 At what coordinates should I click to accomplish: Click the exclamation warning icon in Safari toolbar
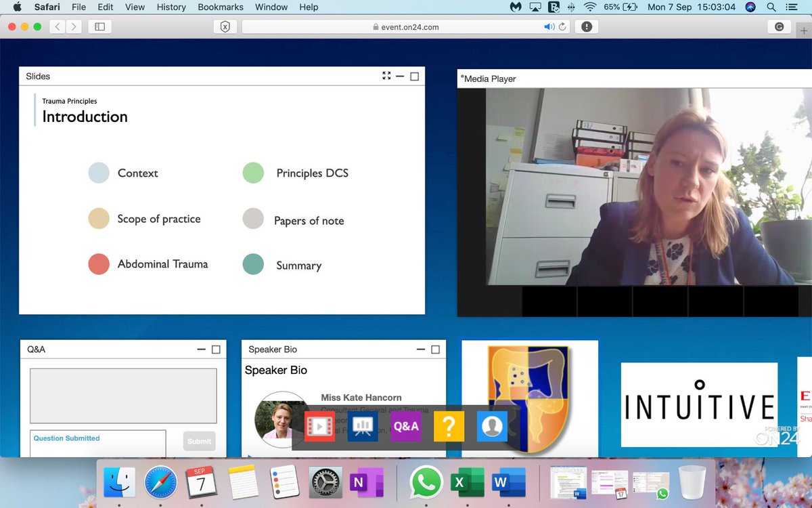(587, 26)
